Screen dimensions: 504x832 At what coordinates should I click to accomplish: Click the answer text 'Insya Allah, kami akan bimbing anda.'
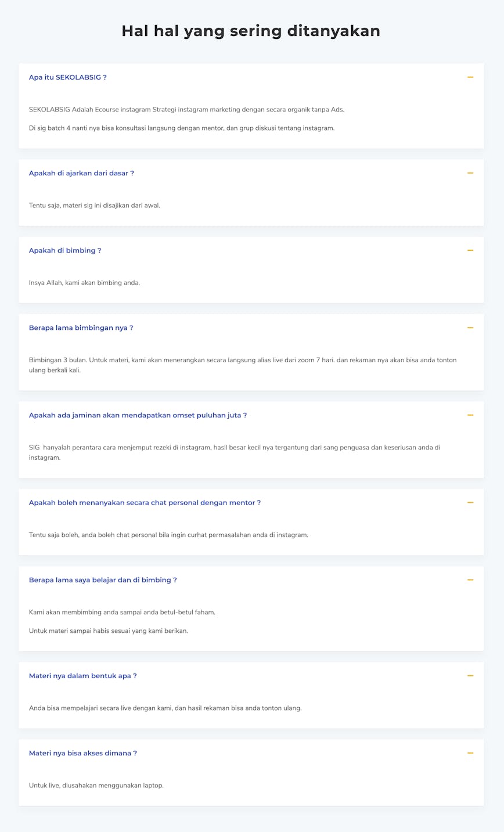point(84,283)
